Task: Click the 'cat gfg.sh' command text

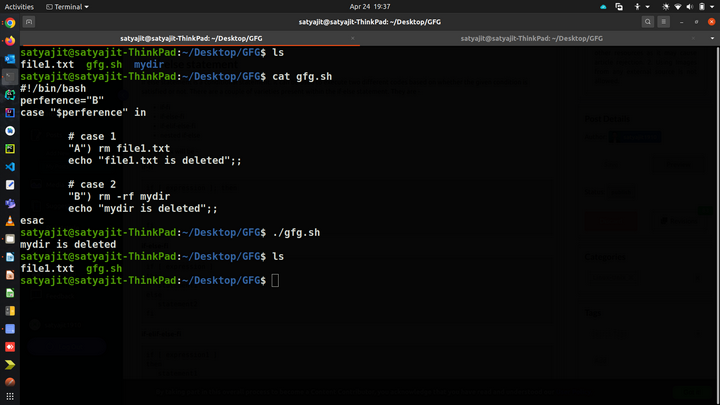Action: 302,76
